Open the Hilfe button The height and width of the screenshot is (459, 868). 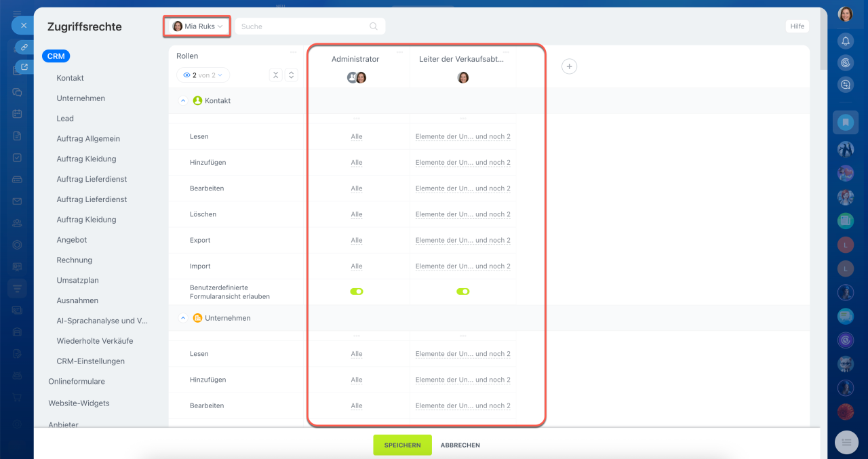(x=797, y=26)
